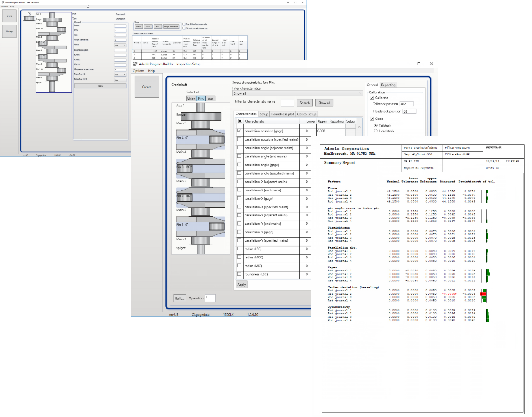
Task: Click back arrow icon in Part Definition window
Action: (29, 14)
